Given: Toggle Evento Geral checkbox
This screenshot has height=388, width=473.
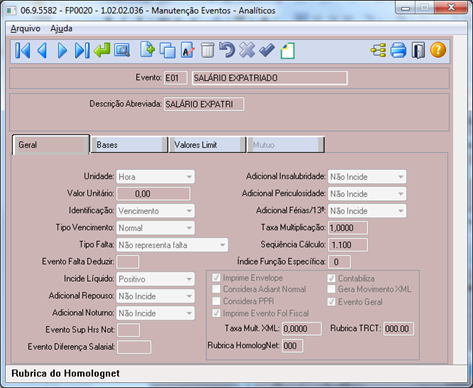Looking at the screenshot, I should (x=331, y=302).
